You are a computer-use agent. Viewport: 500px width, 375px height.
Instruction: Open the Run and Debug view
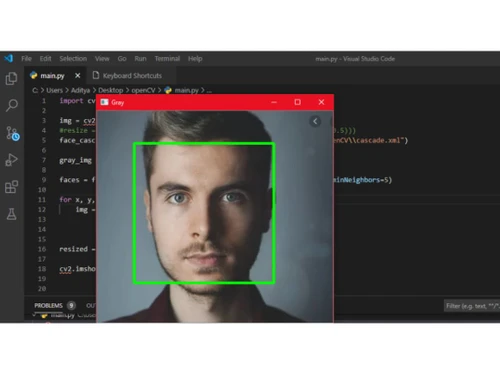coord(12,160)
